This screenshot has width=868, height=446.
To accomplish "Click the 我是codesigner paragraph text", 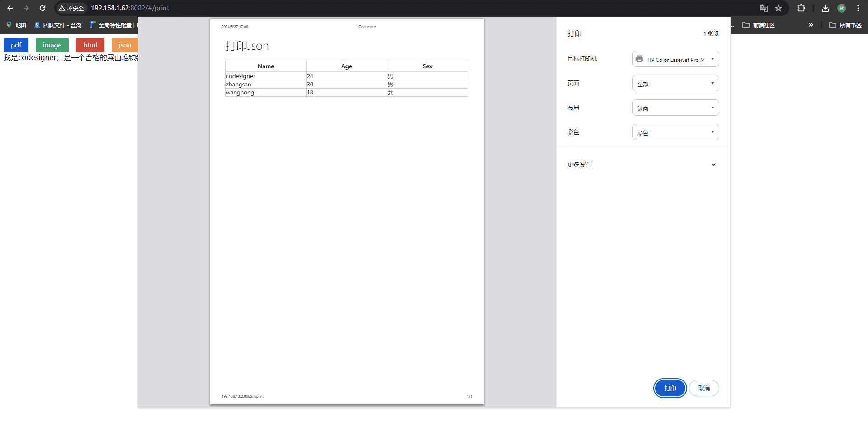I will pyautogui.click(x=71, y=58).
